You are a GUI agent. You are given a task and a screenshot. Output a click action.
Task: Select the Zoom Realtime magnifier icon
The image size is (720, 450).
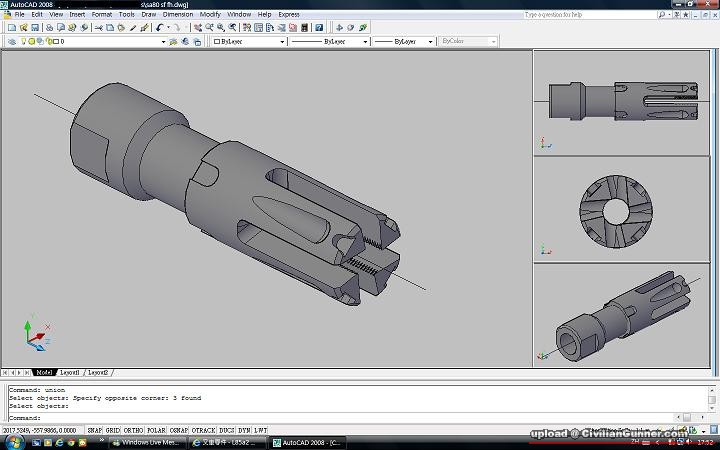(209, 28)
